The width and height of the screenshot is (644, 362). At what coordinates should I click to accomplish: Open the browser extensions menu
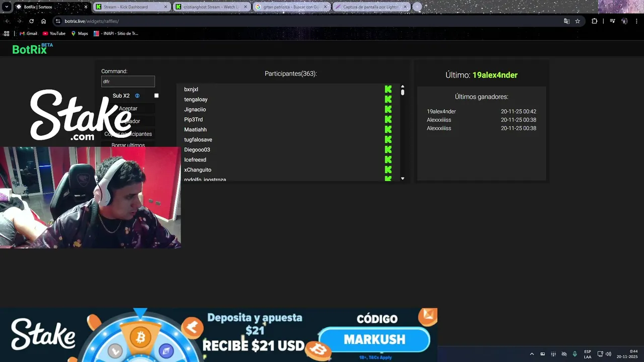pos(594,21)
